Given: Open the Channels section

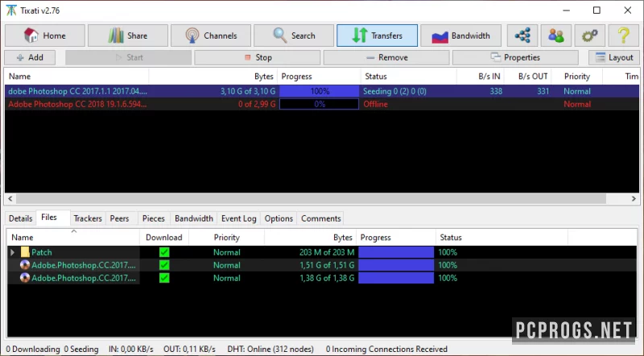Looking at the screenshot, I should pyautogui.click(x=211, y=35).
